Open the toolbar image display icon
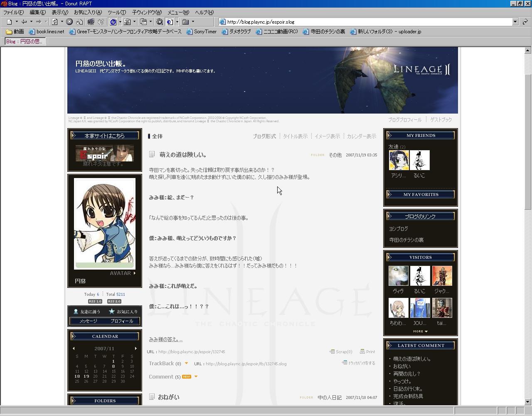 (x=127, y=22)
